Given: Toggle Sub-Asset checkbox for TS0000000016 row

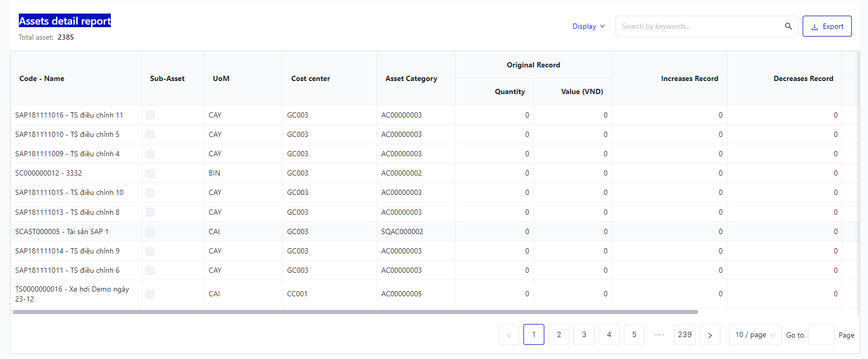Looking at the screenshot, I should click(x=150, y=294).
